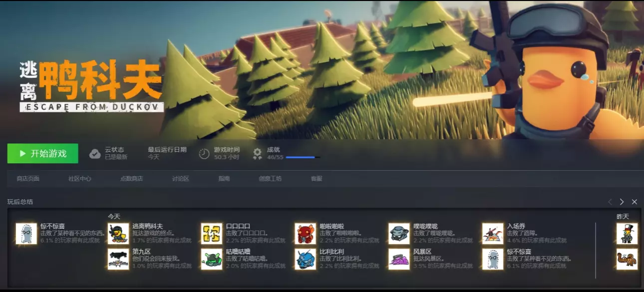This screenshot has width=644, height=292.
Task: Click the 昨天 date heading
Action: point(623,216)
